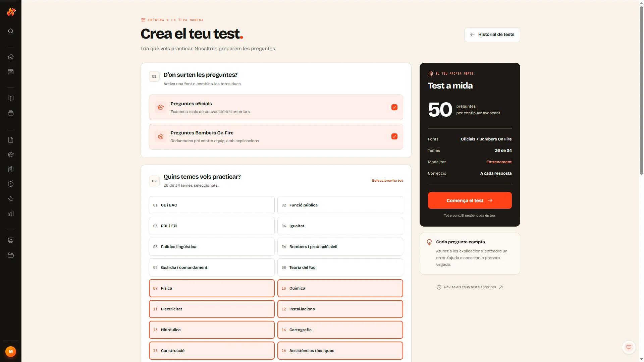
Task: Open the star favorites icon in sidebar
Action: (11, 199)
